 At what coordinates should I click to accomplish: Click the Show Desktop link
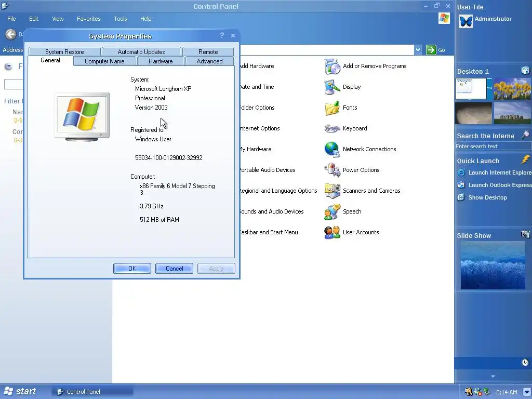point(487,197)
